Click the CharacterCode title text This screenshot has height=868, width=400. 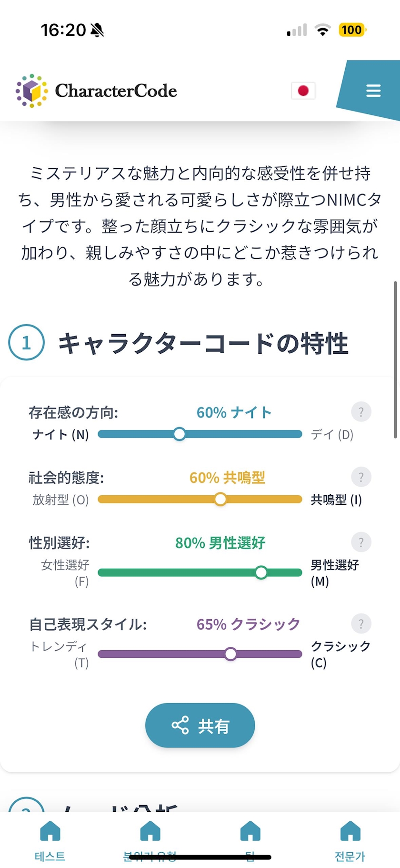click(x=116, y=91)
